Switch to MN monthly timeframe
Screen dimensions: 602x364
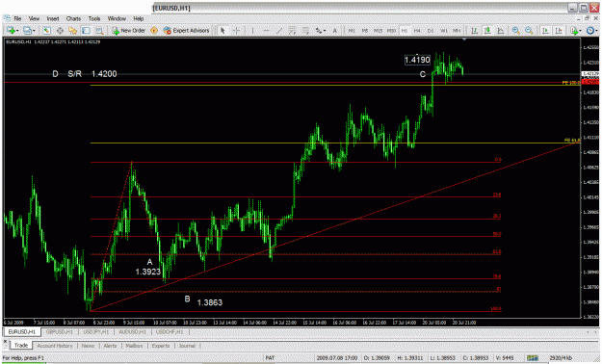[457, 31]
